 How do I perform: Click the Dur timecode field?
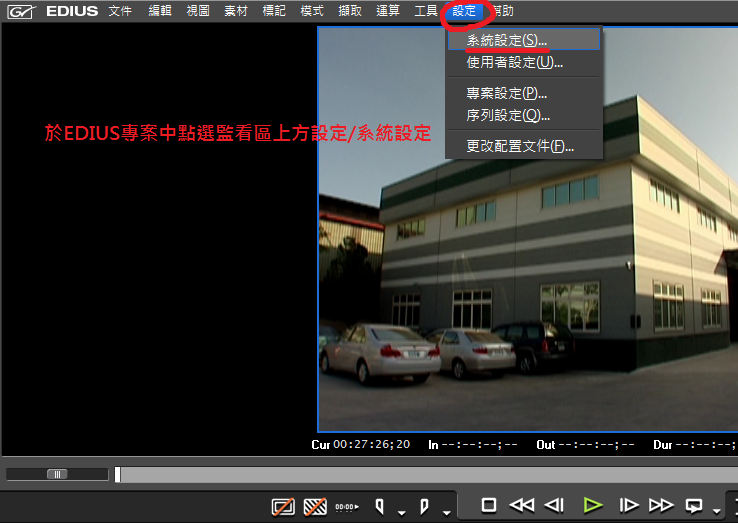point(706,444)
